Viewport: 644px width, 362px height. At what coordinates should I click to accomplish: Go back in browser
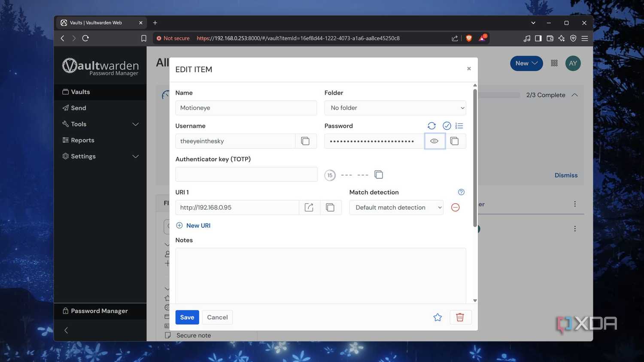click(x=63, y=38)
